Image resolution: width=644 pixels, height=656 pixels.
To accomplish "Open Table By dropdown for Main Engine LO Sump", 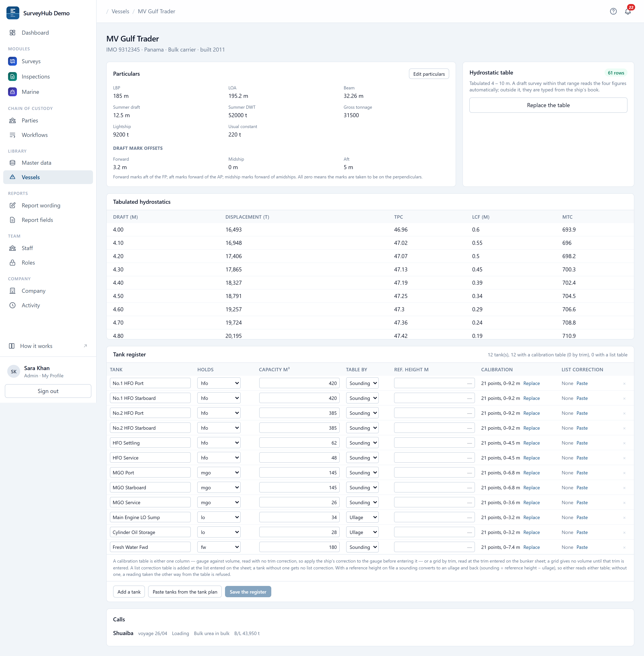I will point(362,517).
